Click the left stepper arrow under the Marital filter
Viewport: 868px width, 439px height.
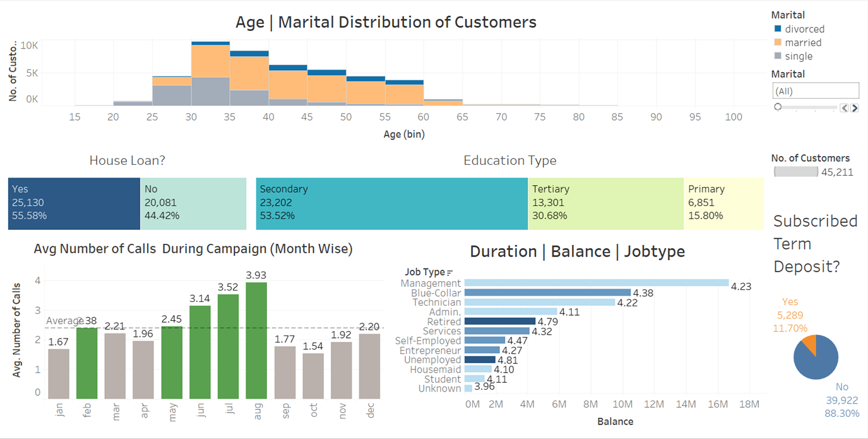[845, 108]
